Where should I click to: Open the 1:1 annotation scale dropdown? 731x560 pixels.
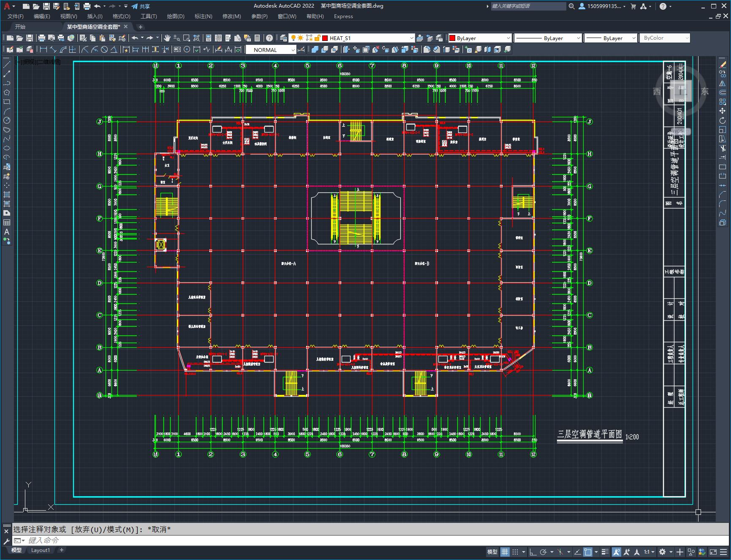(649, 552)
